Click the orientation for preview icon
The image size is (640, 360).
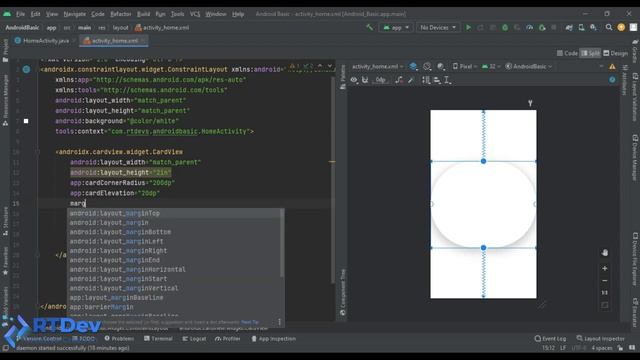tap(427, 66)
